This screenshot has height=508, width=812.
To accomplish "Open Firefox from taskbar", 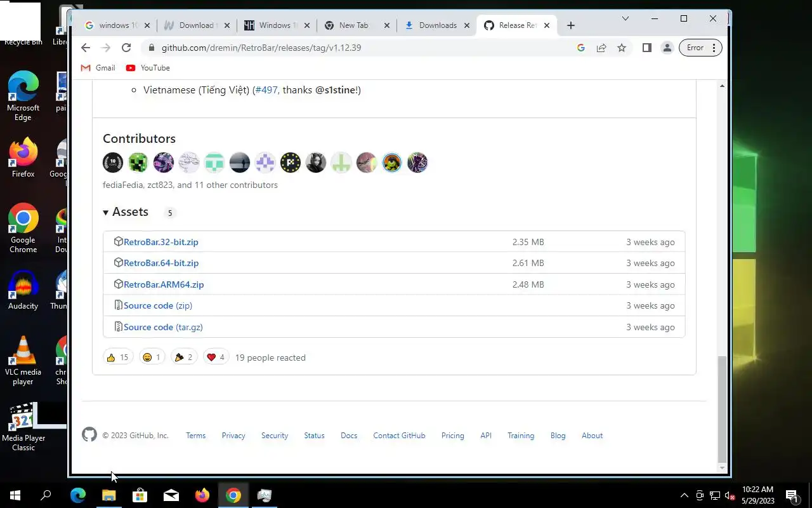I will pyautogui.click(x=202, y=495).
